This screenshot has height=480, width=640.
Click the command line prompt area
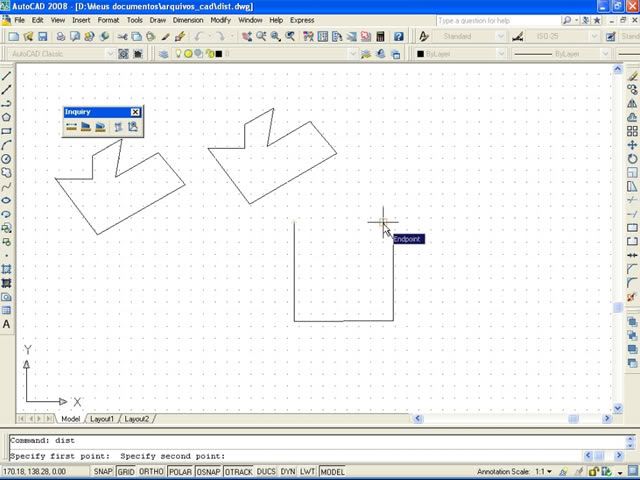[296, 456]
